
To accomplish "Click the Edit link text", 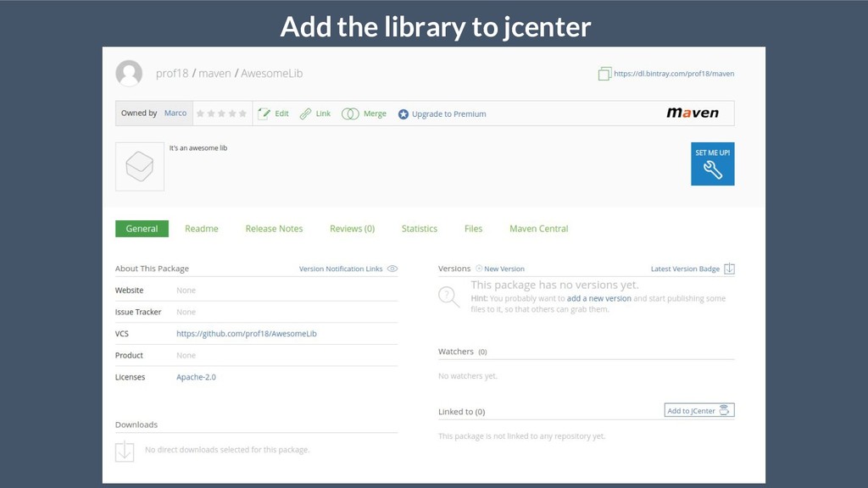I will tap(281, 114).
